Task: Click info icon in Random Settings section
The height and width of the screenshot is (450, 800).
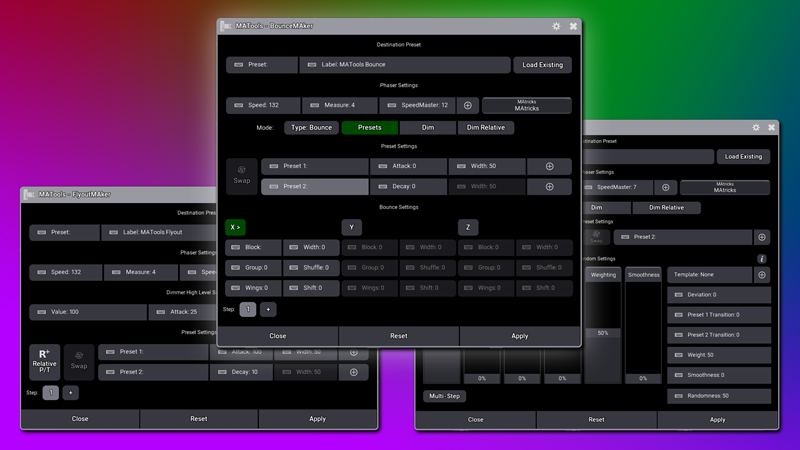Action: coord(762,259)
